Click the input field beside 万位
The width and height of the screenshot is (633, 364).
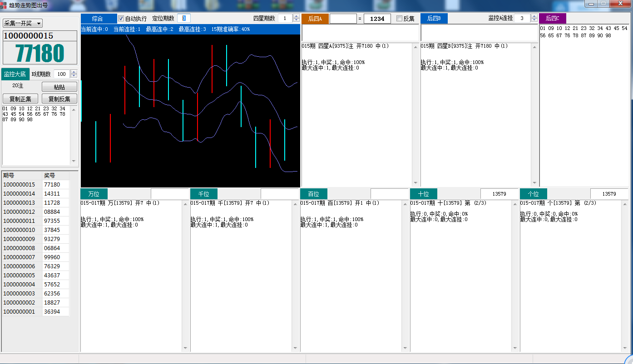coord(169,194)
